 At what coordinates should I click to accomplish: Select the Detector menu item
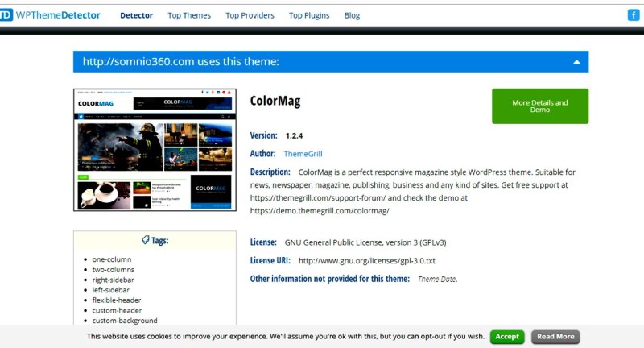click(136, 15)
